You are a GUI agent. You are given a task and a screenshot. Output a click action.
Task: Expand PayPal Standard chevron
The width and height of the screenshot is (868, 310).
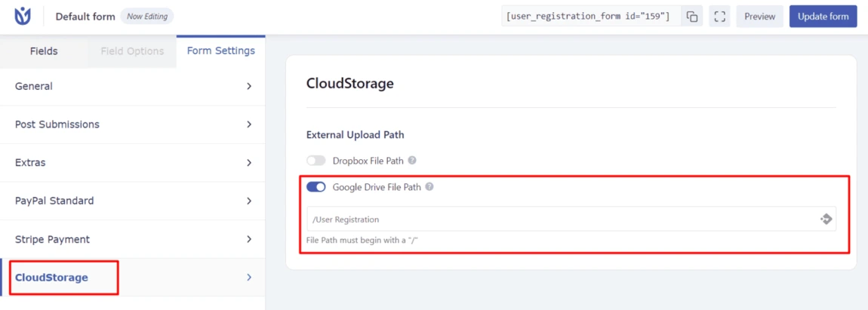[249, 201]
